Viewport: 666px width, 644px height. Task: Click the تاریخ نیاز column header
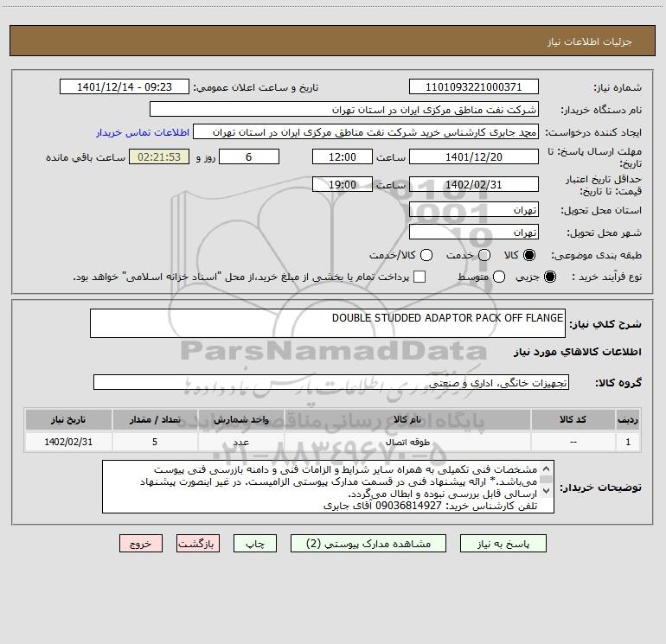pyautogui.click(x=68, y=419)
